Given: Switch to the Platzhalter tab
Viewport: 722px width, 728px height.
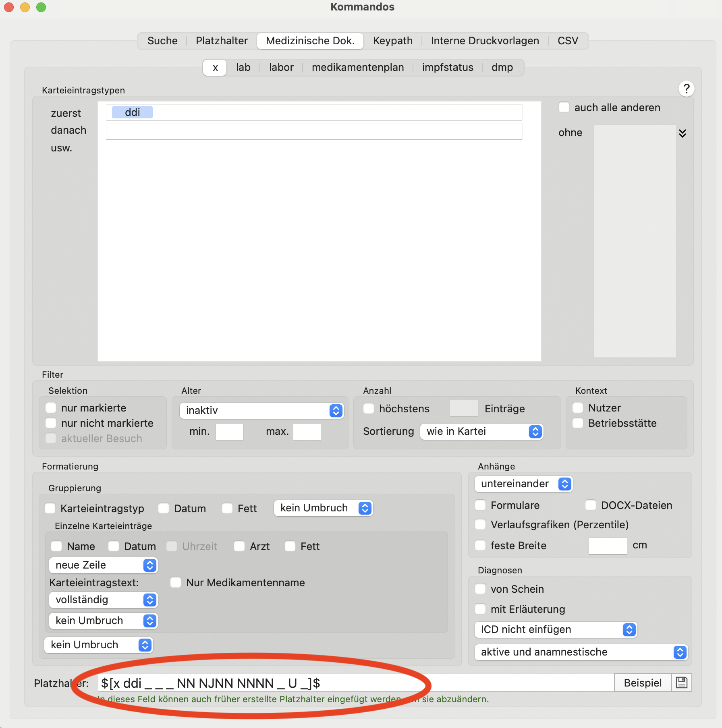Looking at the screenshot, I should click(x=222, y=41).
